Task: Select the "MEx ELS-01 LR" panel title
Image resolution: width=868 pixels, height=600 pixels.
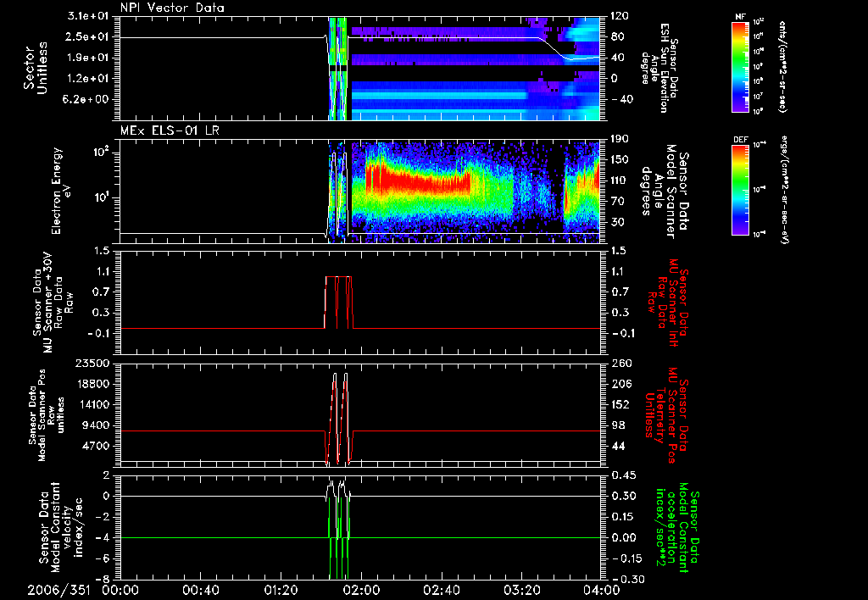Action: click(x=170, y=131)
